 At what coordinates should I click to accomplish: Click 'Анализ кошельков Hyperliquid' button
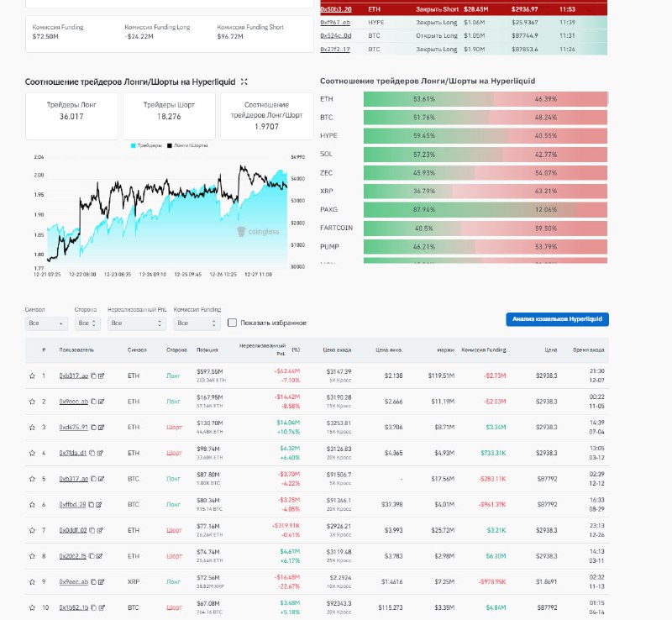pyautogui.click(x=557, y=319)
